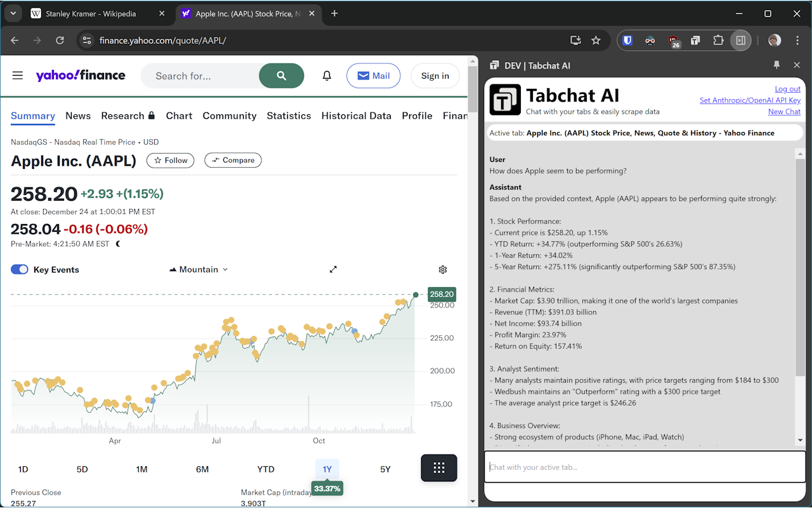Close the Stanley Kramer Wikipedia tab
Screen dimensions: 812x508
point(162,13)
